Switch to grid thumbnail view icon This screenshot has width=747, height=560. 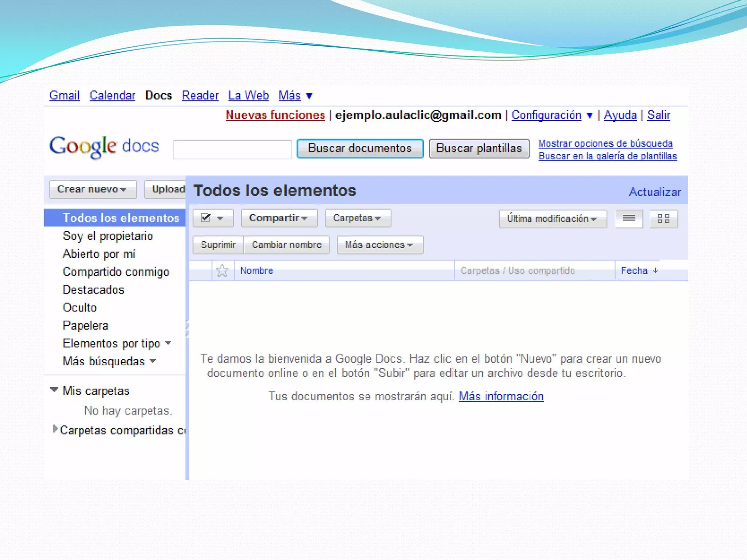[663, 219]
